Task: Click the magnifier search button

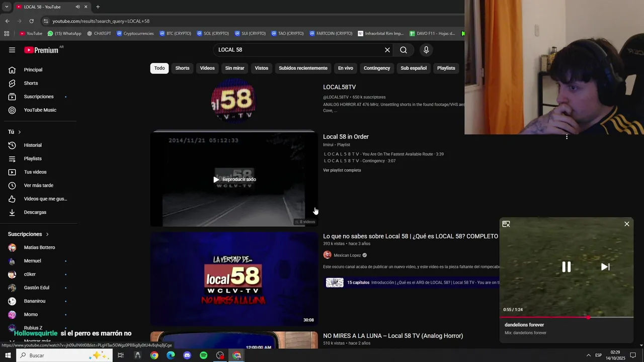Action: tap(404, 50)
